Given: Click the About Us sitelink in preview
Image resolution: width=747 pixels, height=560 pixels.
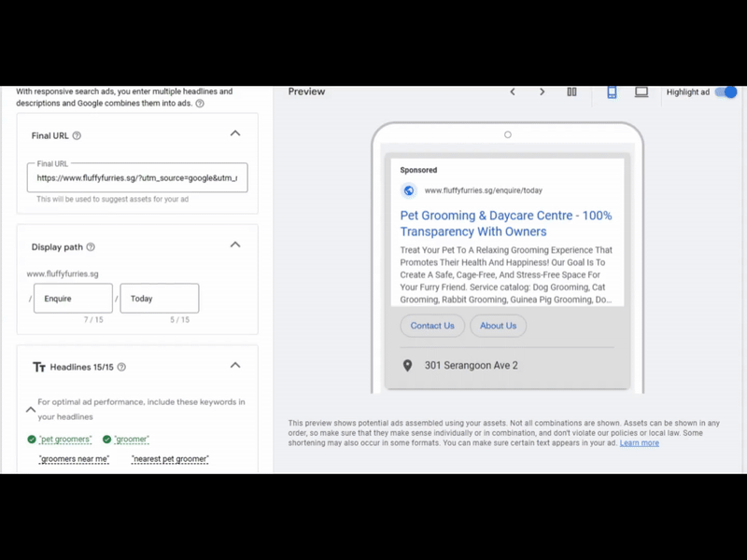Looking at the screenshot, I should [x=499, y=326].
